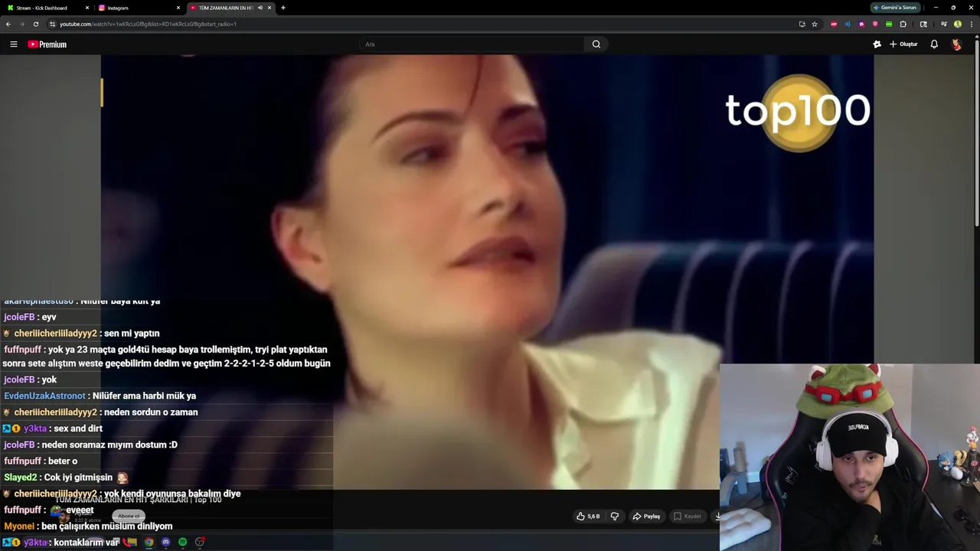The image size is (980, 551).
Task: Select chat user EvdenUzakAstronot
Action: click(x=44, y=396)
